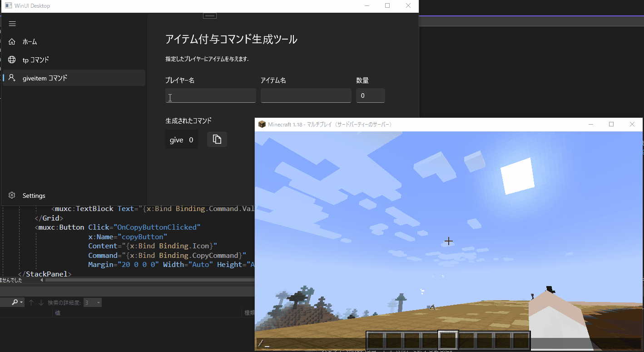The image size is (644, 352).
Task: Click the Settings gear icon
Action: click(x=12, y=196)
